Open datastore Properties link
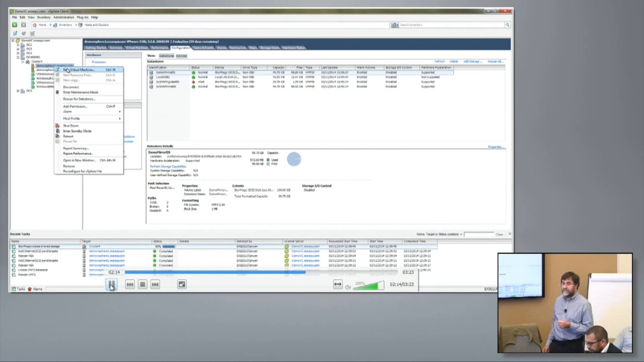Image resolution: width=644 pixels, height=362 pixels. pos(496,147)
